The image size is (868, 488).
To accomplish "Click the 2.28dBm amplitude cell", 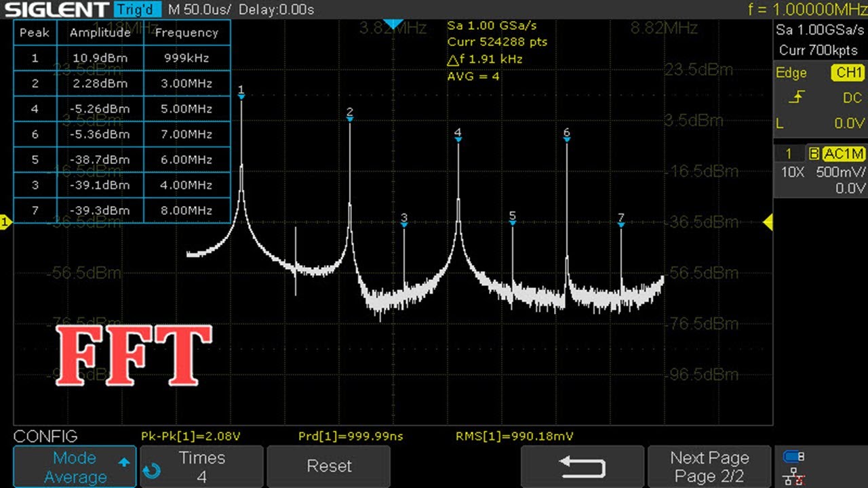I will (x=100, y=83).
